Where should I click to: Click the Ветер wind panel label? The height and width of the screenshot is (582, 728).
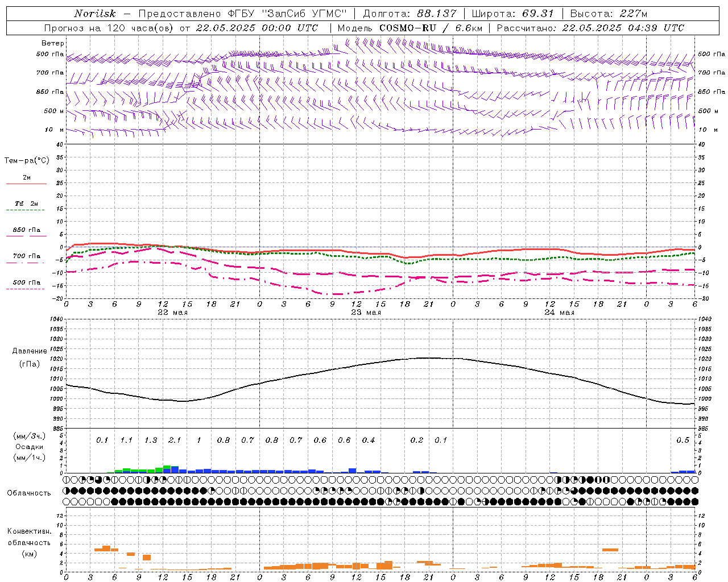tap(53, 43)
